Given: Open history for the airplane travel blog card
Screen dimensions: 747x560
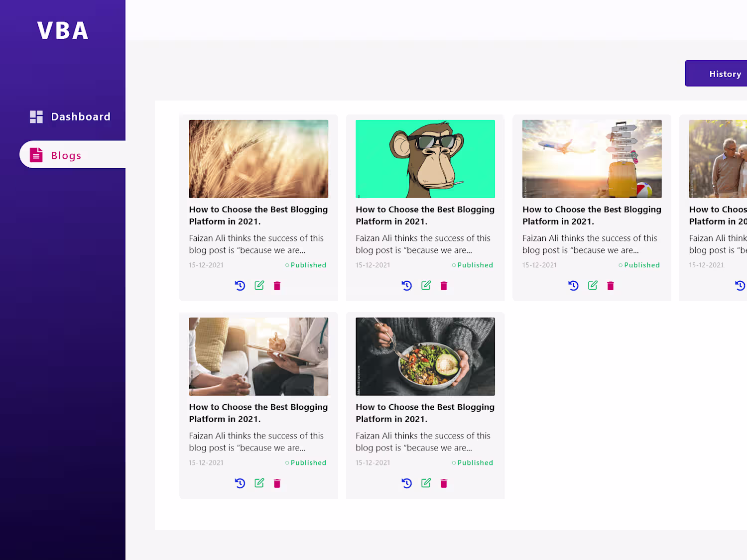Looking at the screenshot, I should [574, 286].
